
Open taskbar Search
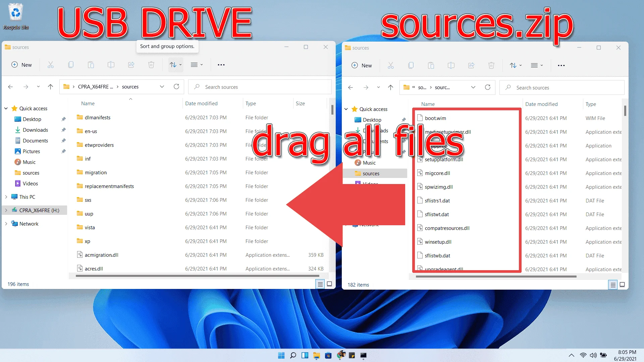click(293, 355)
